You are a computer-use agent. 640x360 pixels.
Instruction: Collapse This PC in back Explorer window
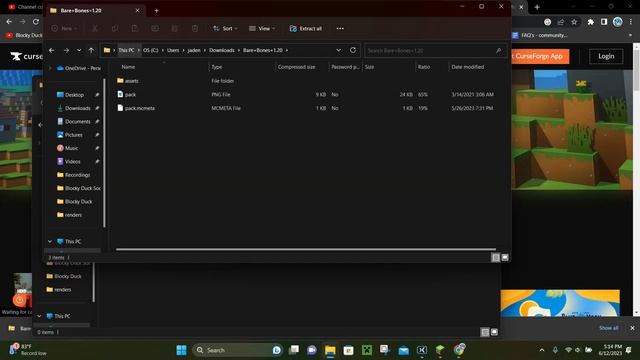(39, 316)
